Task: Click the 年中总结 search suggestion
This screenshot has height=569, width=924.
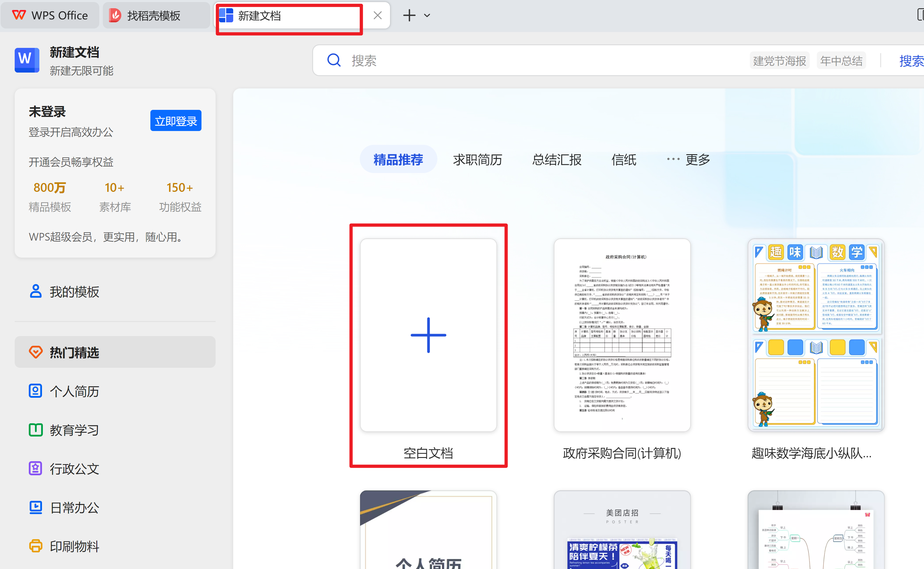Action: click(841, 61)
